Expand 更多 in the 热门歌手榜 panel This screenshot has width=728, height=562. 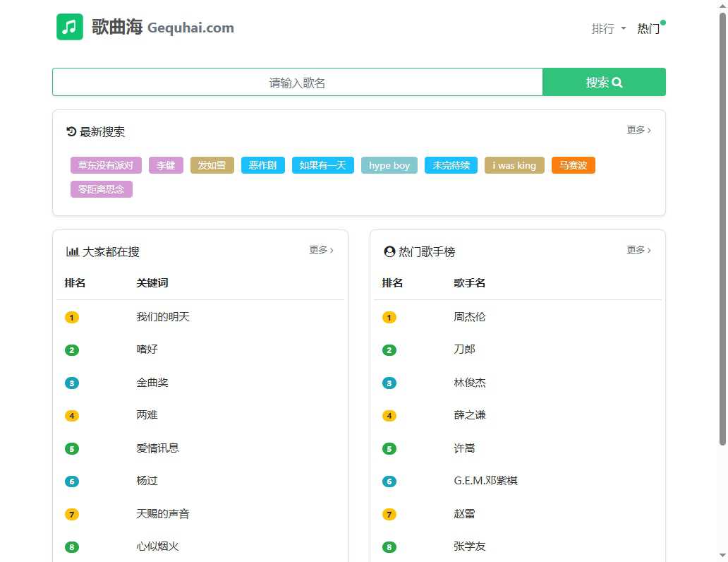pyautogui.click(x=638, y=250)
